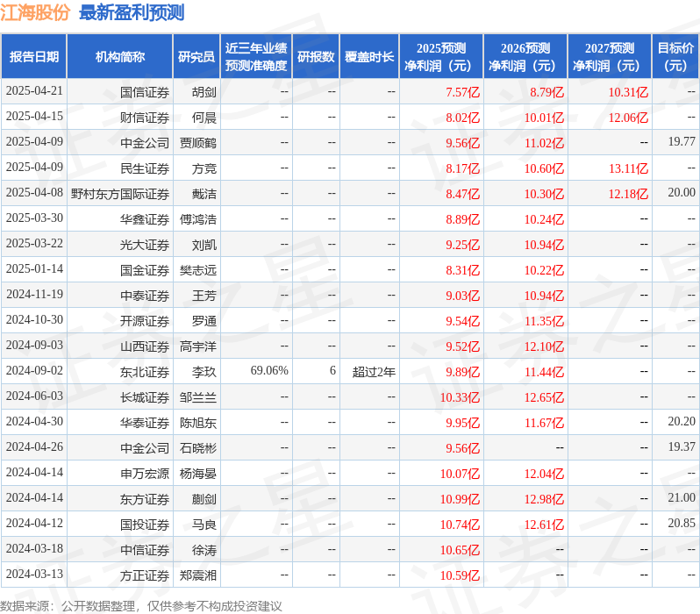Click researcher name 郑震湘
The width and height of the screenshot is (700, 614).
click(198, 575)
